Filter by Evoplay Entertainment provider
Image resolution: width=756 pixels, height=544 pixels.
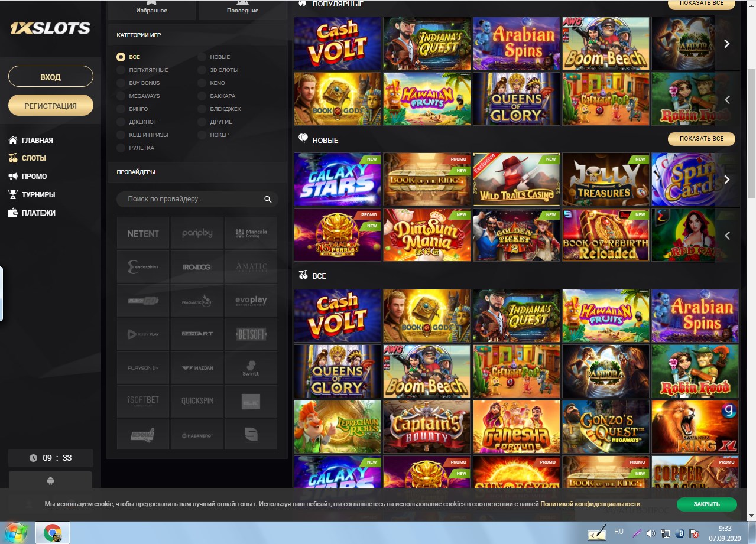coord(251,301)
